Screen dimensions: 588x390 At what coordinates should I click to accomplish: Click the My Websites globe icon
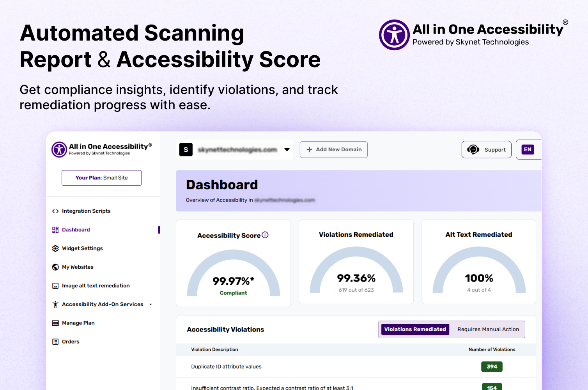coord(55,267)
